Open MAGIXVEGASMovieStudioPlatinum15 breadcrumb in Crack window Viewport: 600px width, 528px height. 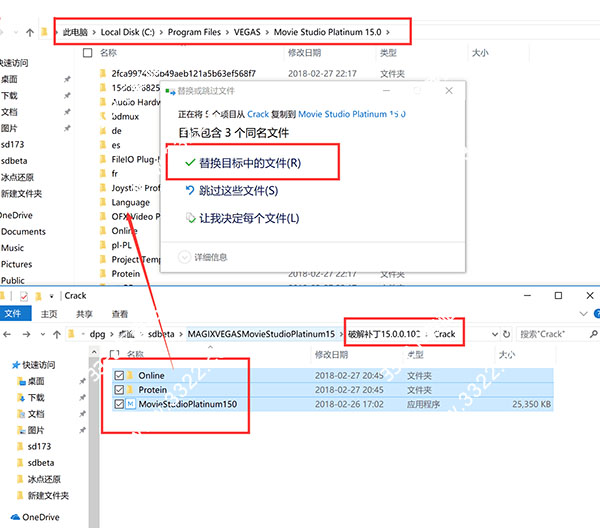click(261, 334)
